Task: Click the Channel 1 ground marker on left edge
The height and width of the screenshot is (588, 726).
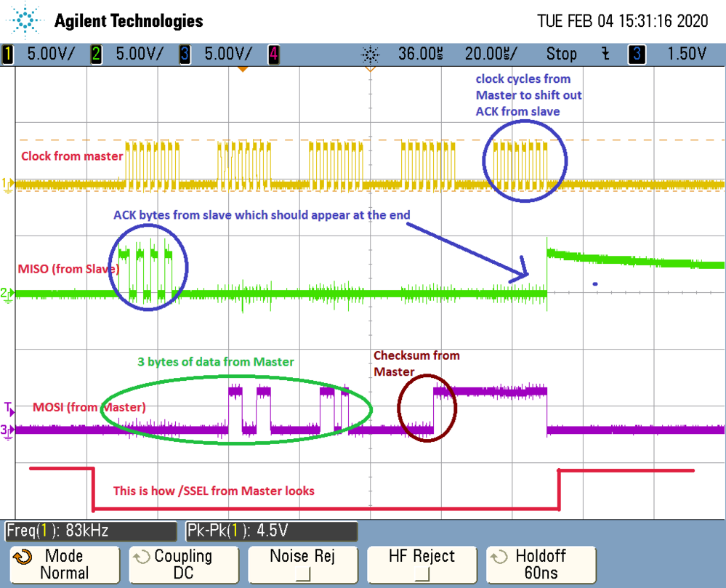Action: click(x=7, y=183)
